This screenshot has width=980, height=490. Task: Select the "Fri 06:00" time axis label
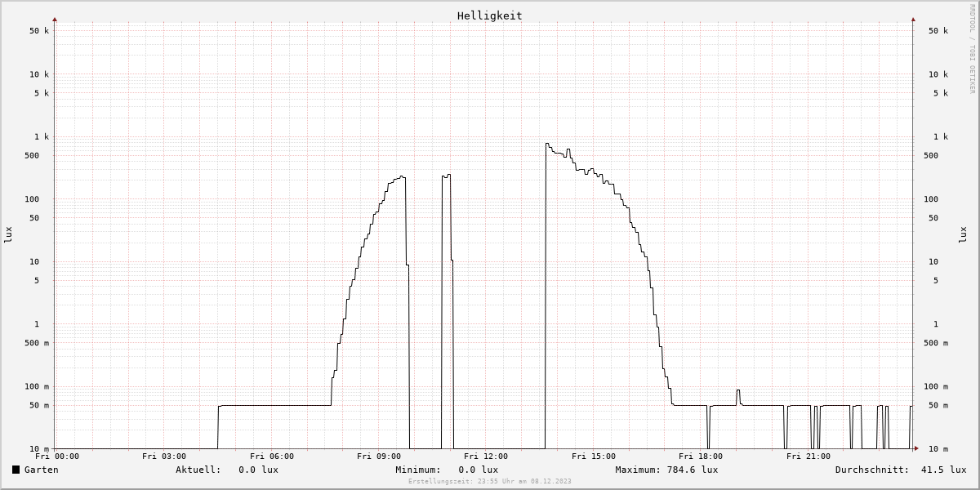(272, 457)
